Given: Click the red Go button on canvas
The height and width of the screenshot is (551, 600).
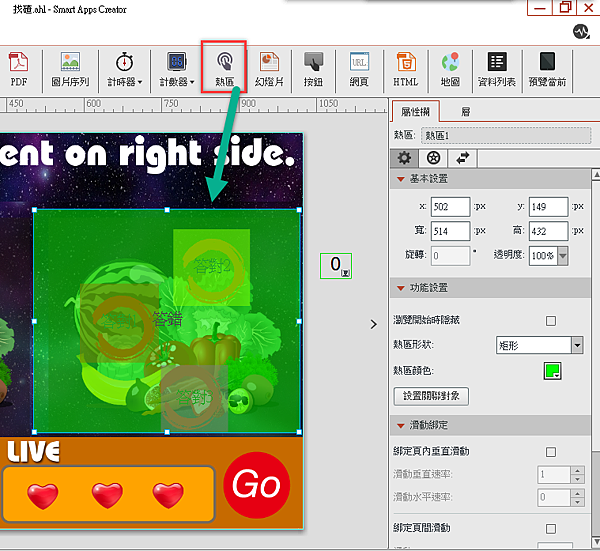Looking at the screenshot, I should [256, 485].
